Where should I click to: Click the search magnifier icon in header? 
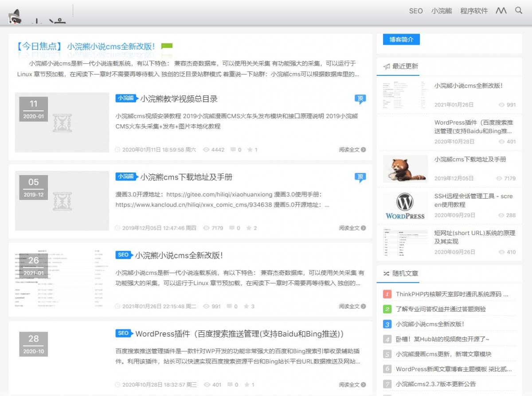[518, 11]
